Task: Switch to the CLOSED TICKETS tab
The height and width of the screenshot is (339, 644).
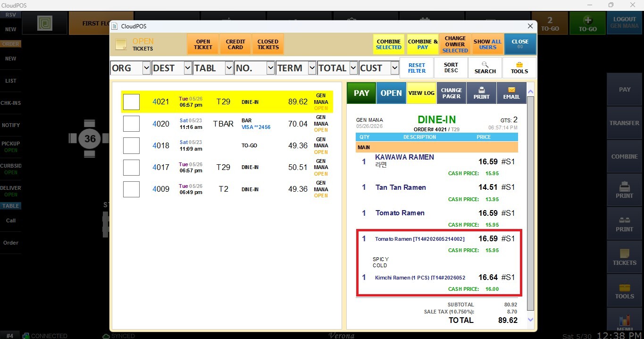Action: [268, 44]
